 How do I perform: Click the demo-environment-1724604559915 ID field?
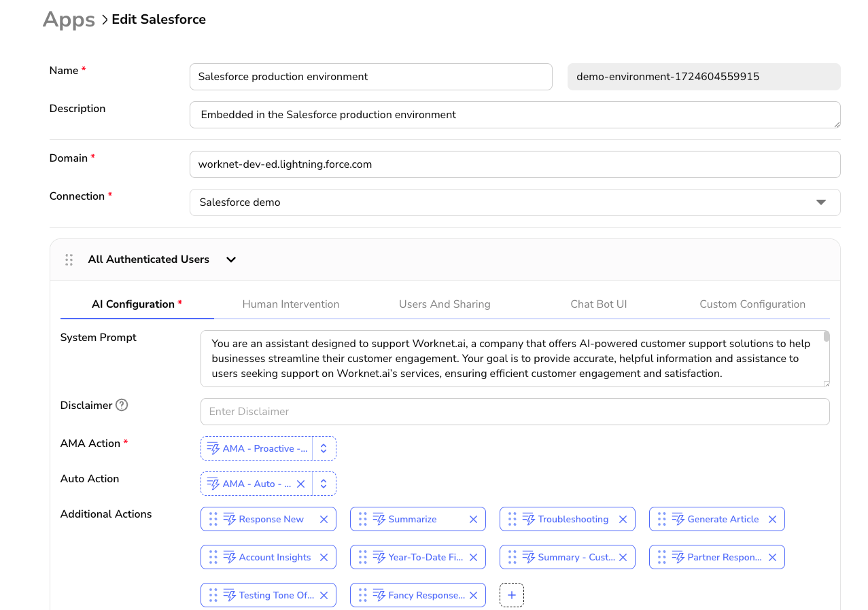(x=704, y=77)
